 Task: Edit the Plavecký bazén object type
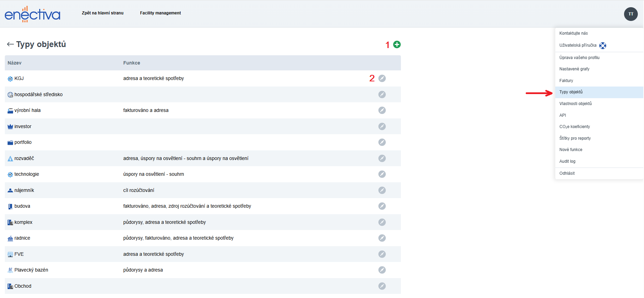click(x=382, y=270)
